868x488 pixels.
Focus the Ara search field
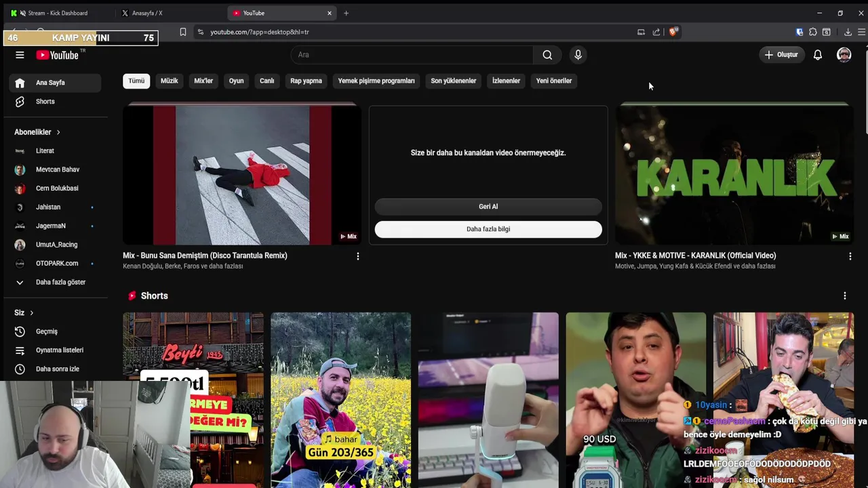pyautogui.click(x=412, y=55)
